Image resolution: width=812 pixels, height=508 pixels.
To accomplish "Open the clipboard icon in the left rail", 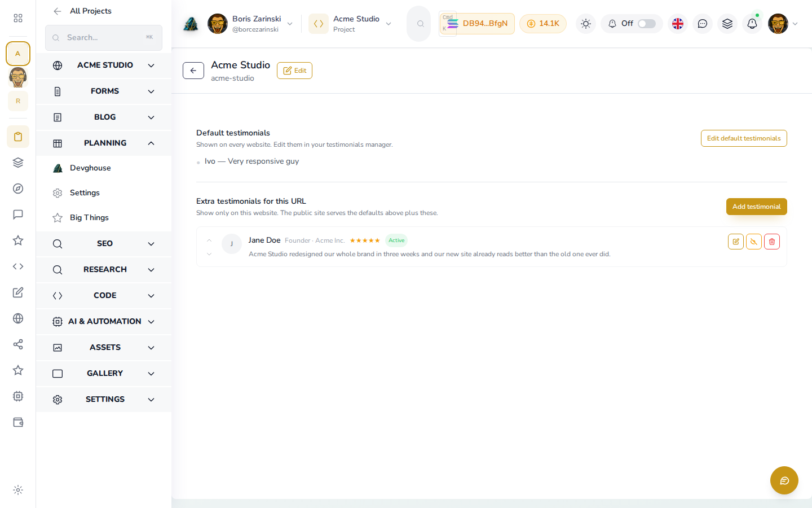I will tap(18, 137).
